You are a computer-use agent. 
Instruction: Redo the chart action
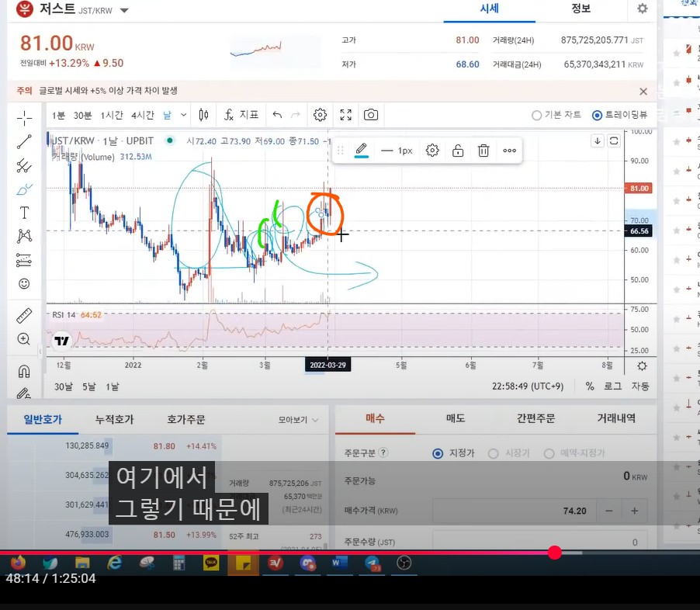coord(296,115)
